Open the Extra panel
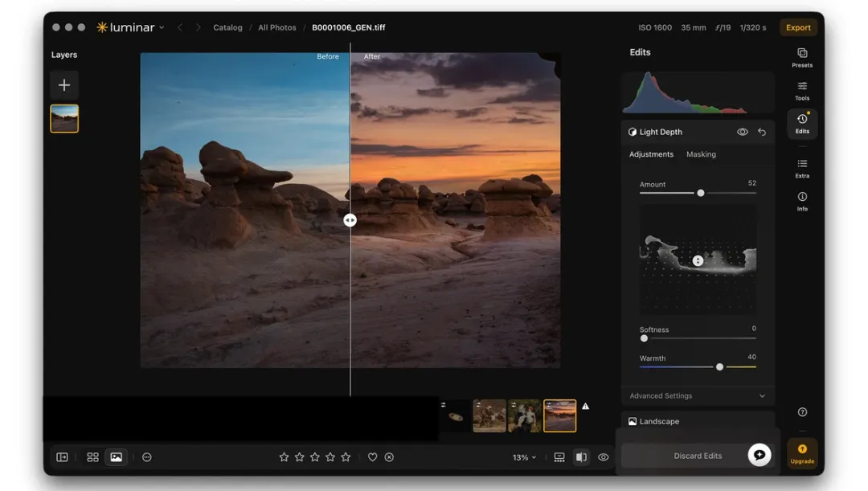The width and height of the screenshot is (868, 491). click(801, 168)
